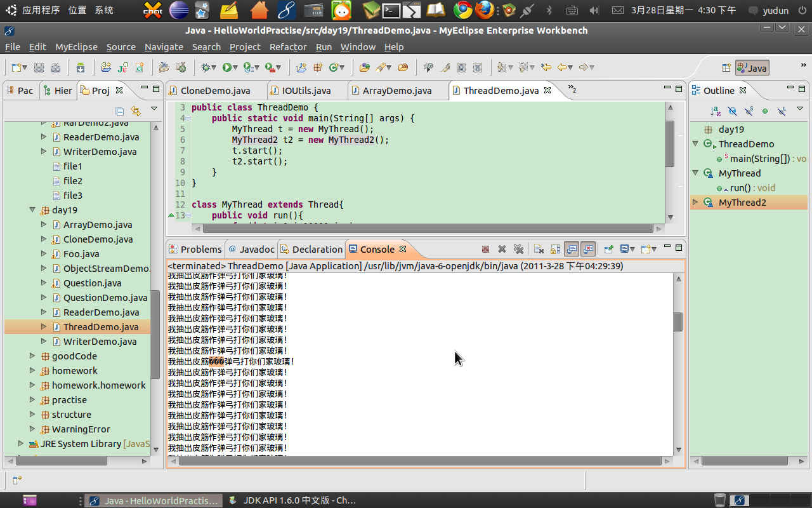Image resolution: width=812 pixels, height=508 pixels.
Task: Click the Open Perspective icon
Action: (x=726, y=68)
